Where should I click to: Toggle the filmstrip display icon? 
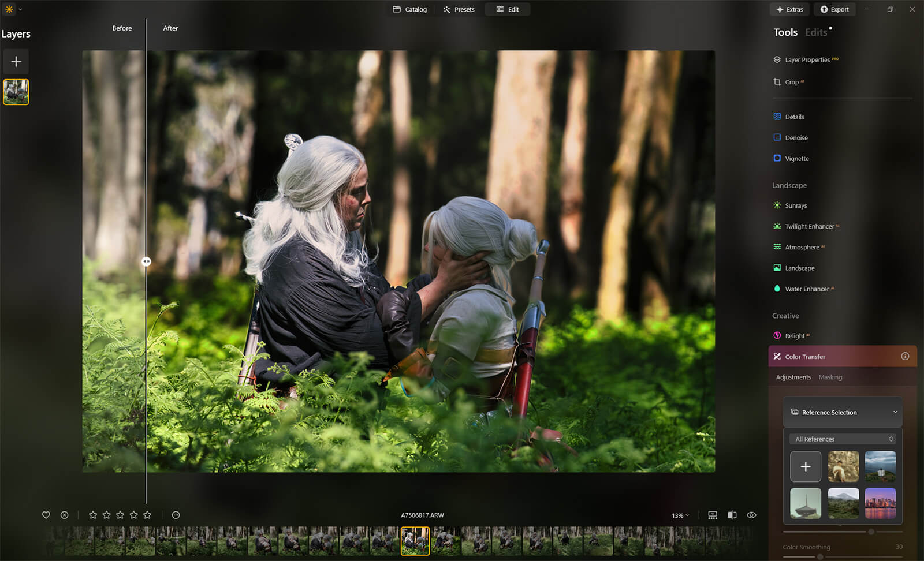[x=713, y=515]
